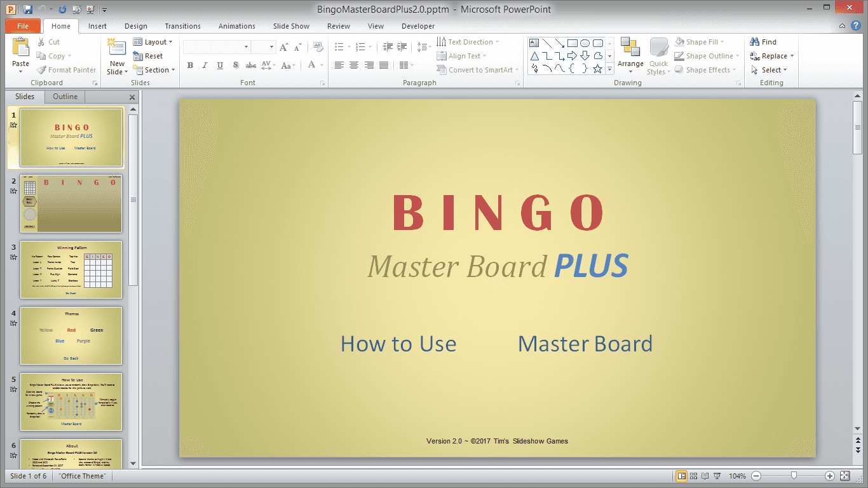
Task: Select slide 3 Winning Pattern thumbnail
Action: coord(71,269)
